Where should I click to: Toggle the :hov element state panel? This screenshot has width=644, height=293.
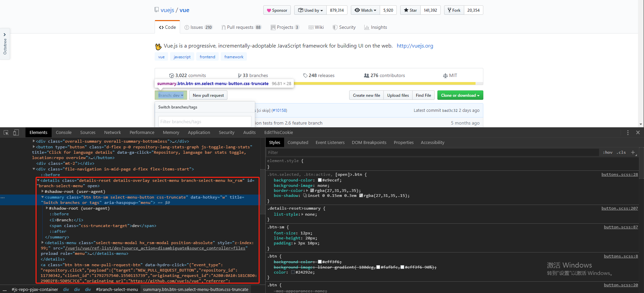click(607, 152)
